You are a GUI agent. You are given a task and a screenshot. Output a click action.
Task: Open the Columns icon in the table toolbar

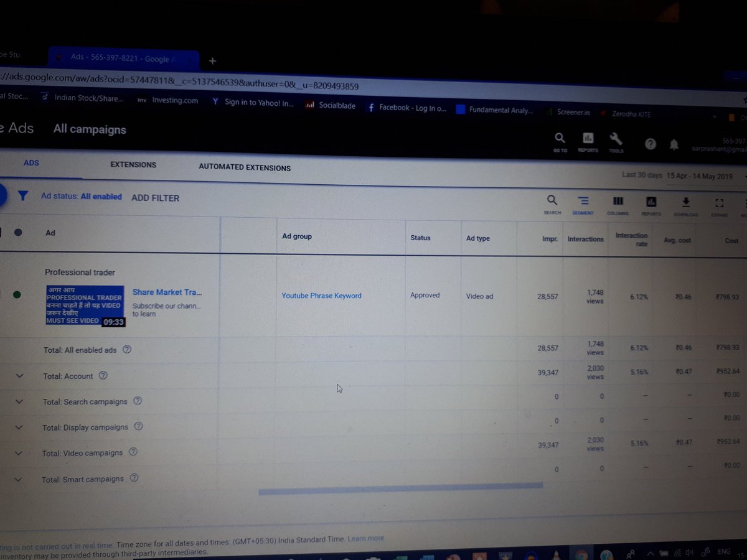pos(618,202)
